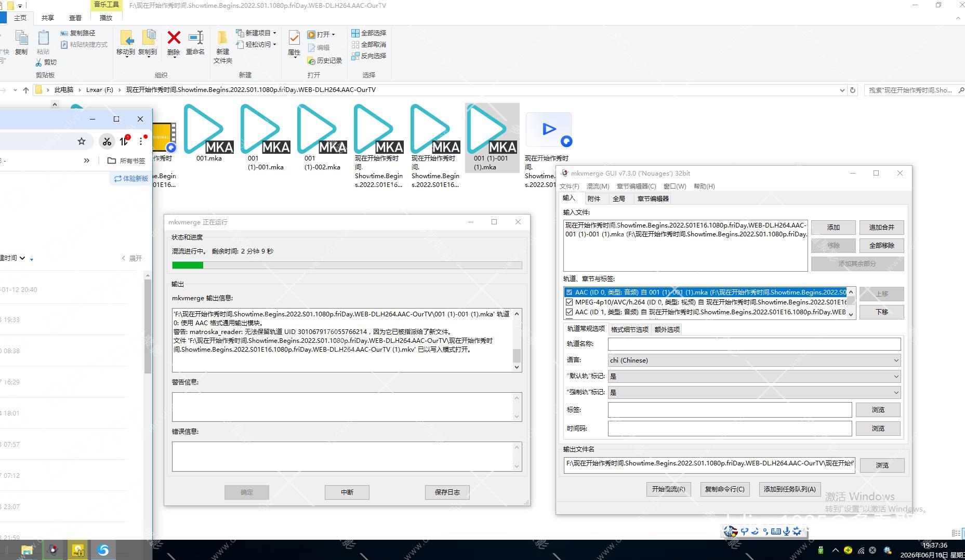Select the 001 (1)-002.mka file
This screenshot has width=965, height=560.
(322, 138)
